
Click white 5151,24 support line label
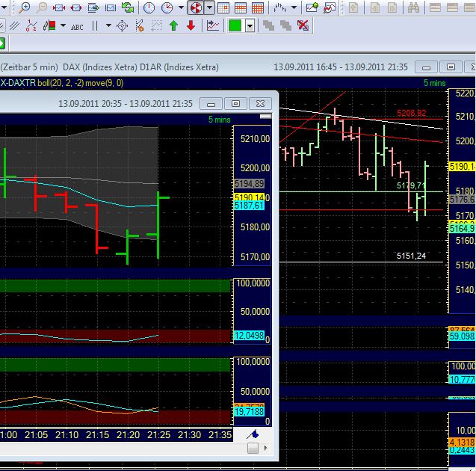click(411, 256)
